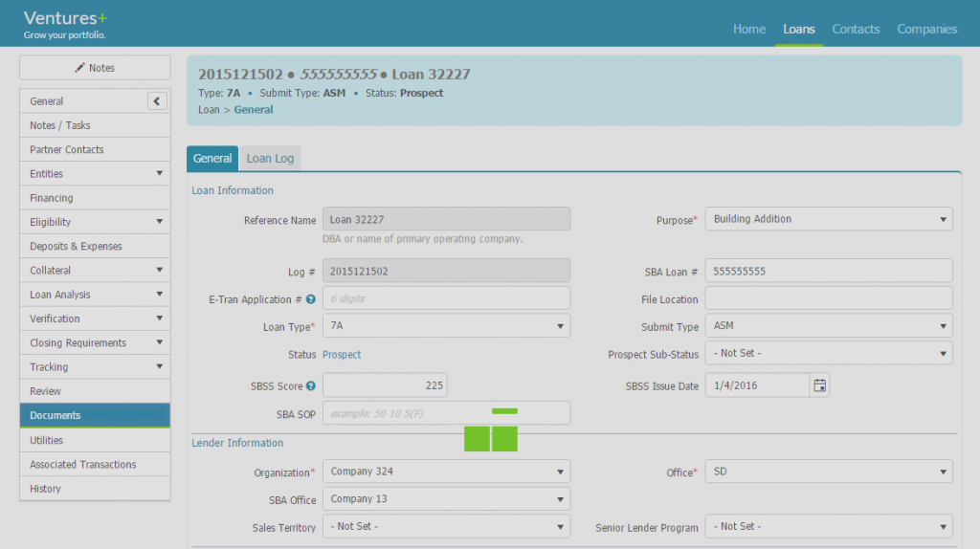Expand the Entities sidebar section
Image resolution: width=980 pixels, height=549 pixels.
160,174
